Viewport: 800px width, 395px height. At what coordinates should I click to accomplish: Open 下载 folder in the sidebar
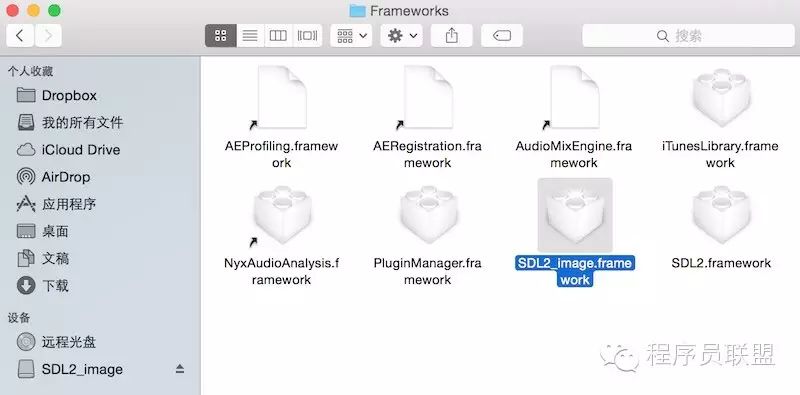[x=99, y=286]
